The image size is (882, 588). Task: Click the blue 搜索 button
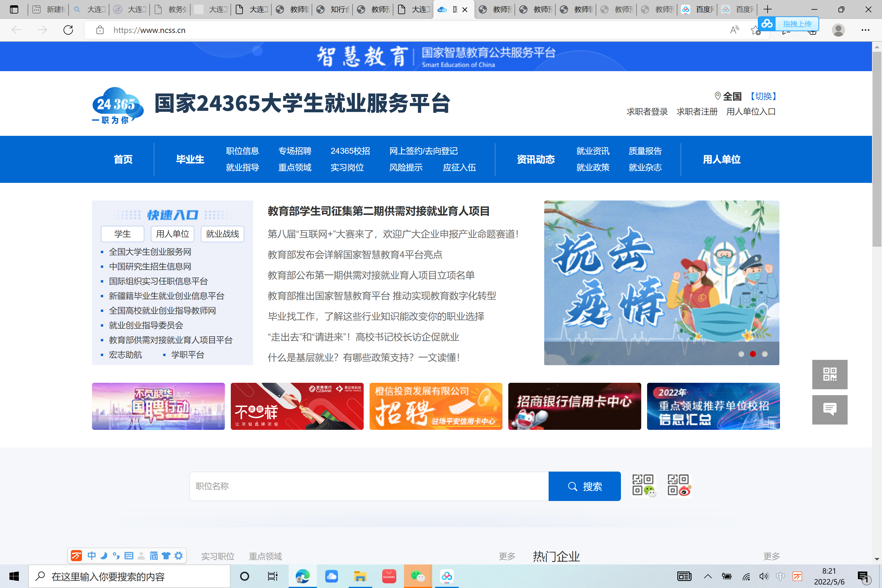[584, 486]
